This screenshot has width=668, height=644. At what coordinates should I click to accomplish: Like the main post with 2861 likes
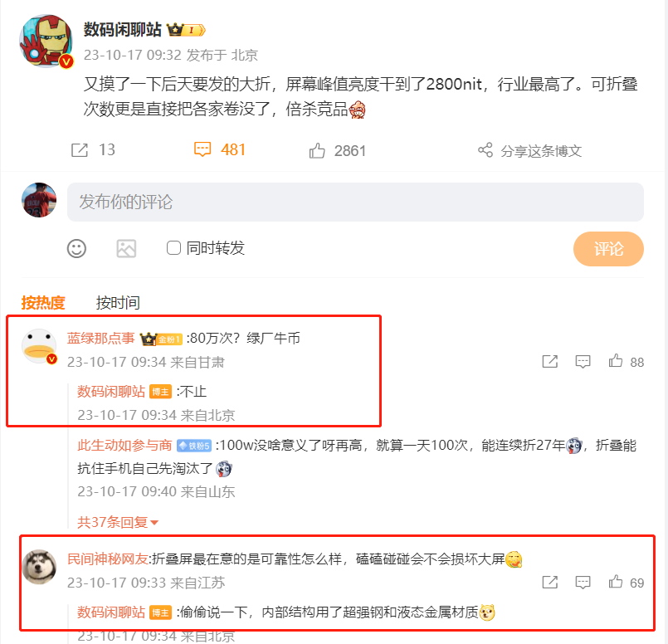pyautogui.click(x=317, y=150)
